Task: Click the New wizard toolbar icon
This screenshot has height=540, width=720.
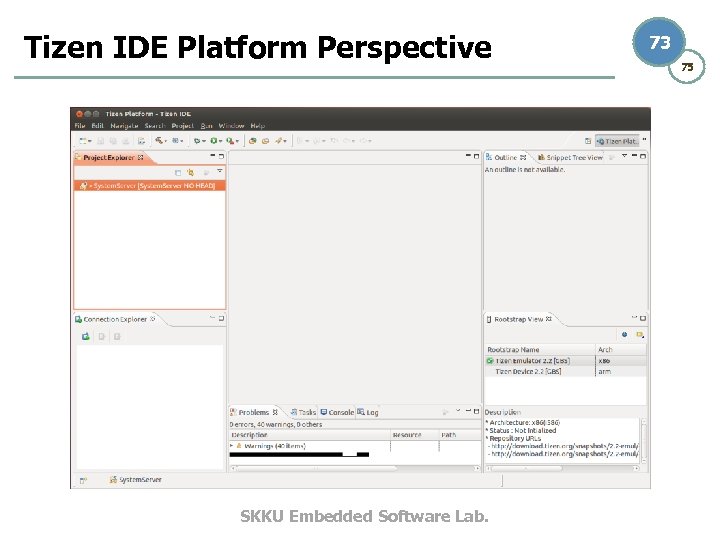Action: (x=84, y=141)
